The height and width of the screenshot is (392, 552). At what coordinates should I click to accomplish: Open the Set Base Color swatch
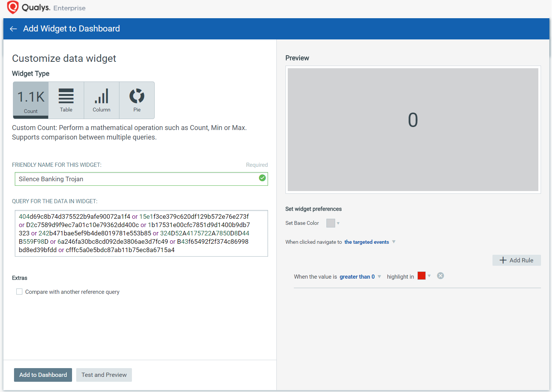click(x=331, y=223)
